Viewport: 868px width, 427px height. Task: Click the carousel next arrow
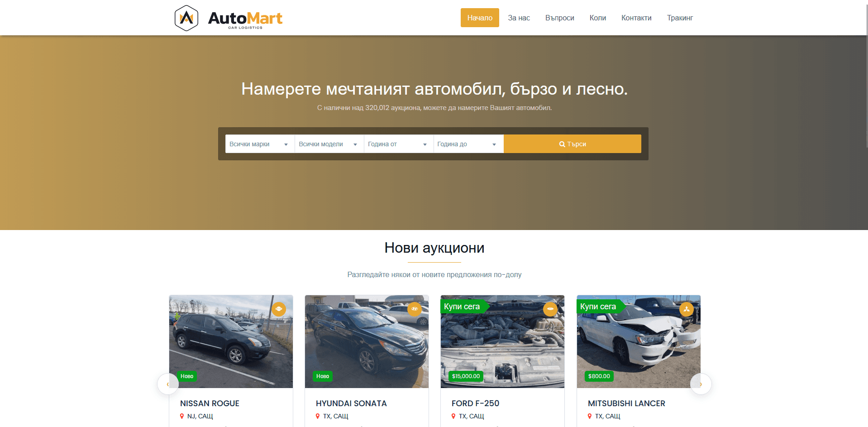[x=701, y=383]
